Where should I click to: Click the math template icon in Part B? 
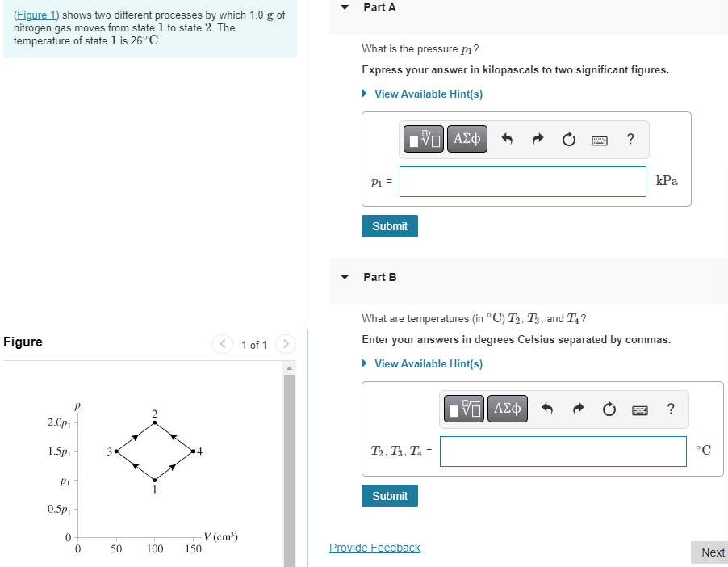(x=463, y=409)
